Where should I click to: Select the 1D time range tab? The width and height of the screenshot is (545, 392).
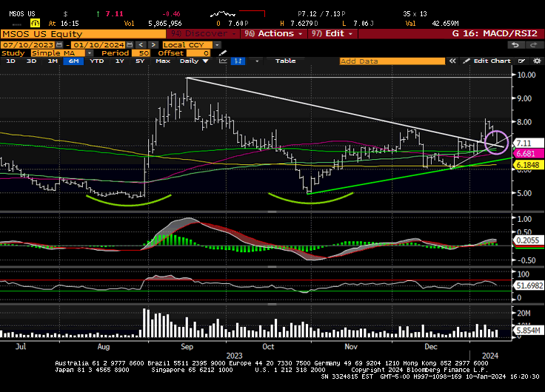click(11, 61)
